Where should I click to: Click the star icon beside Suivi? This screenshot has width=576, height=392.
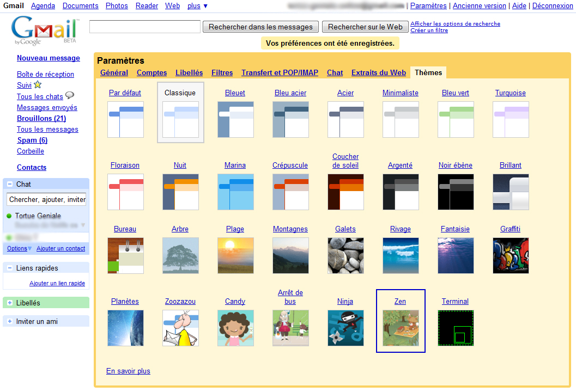coord(38,85)
